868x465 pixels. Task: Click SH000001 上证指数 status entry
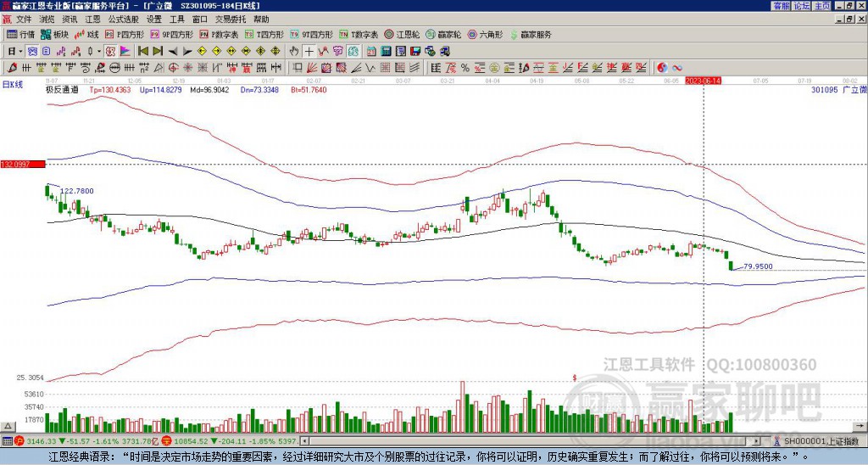pyautogui.click(x=821, y=441)
